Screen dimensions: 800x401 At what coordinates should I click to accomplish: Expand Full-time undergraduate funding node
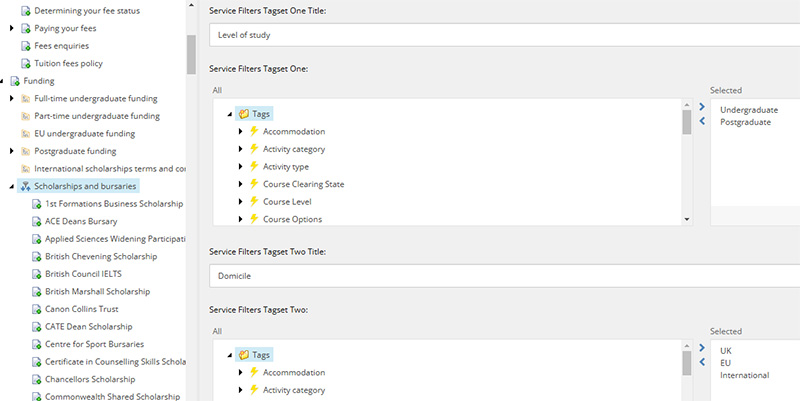tap(12, 98)
